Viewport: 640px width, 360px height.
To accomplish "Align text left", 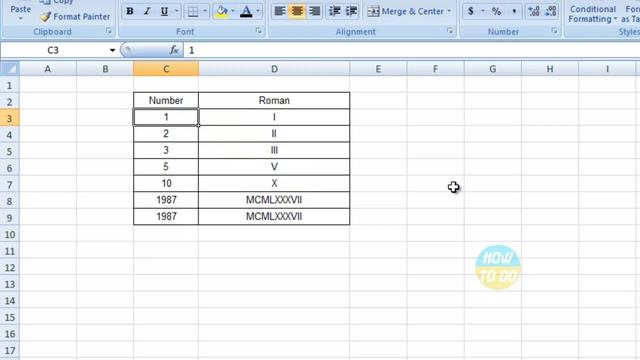I will [x=280, y=11].
